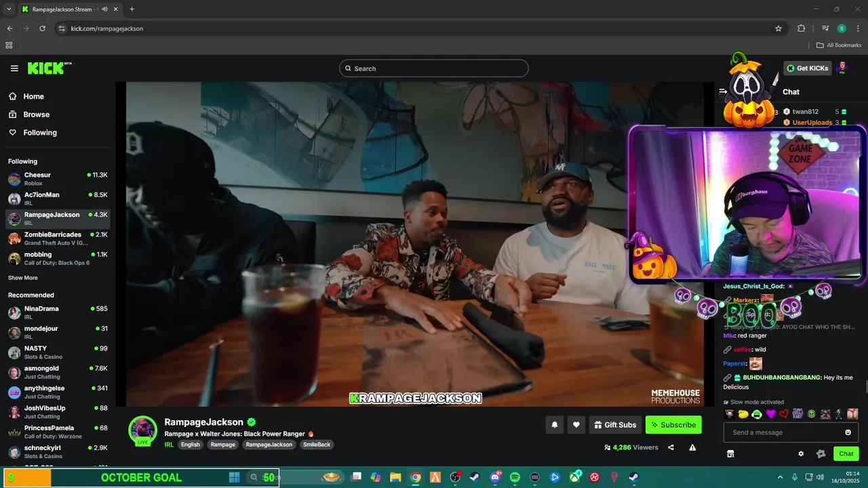868x488 pixels.
Task: Open NinaDrama recommended channel
Action: pyautogui.click(x=58, y=312)
